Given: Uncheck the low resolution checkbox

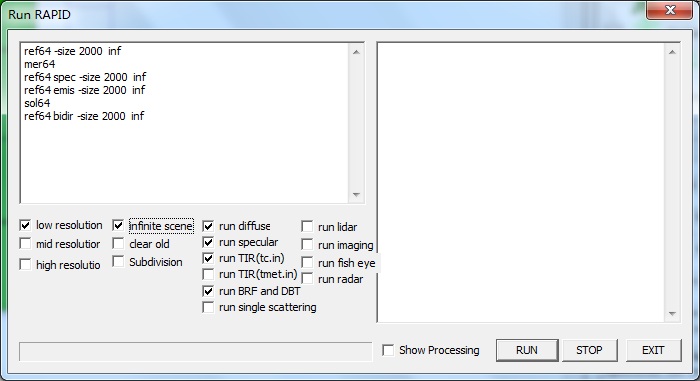Looking at the screenshot, I should (25, 225).
